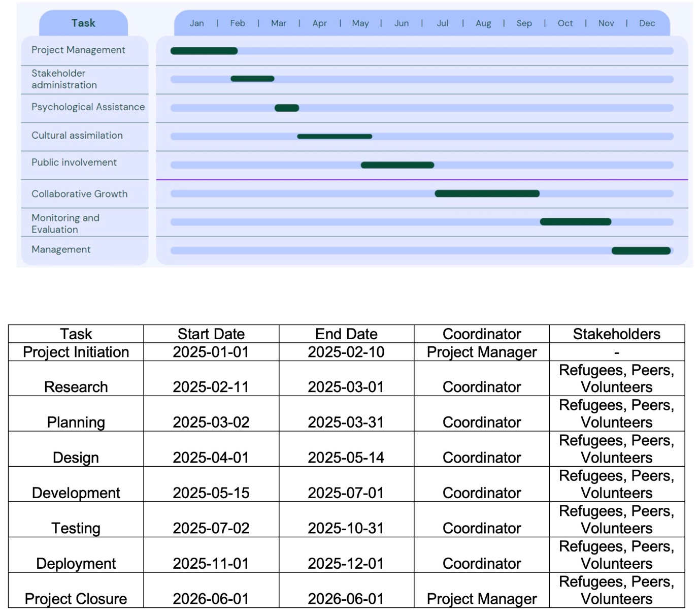Select the Nov month label
This screenshot has width=699, height=616.
606,23
